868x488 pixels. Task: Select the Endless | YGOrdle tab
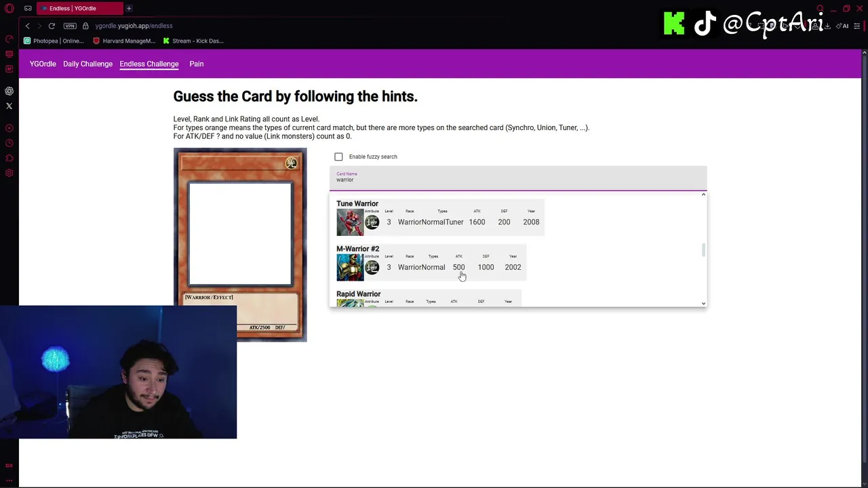point(80,8)
